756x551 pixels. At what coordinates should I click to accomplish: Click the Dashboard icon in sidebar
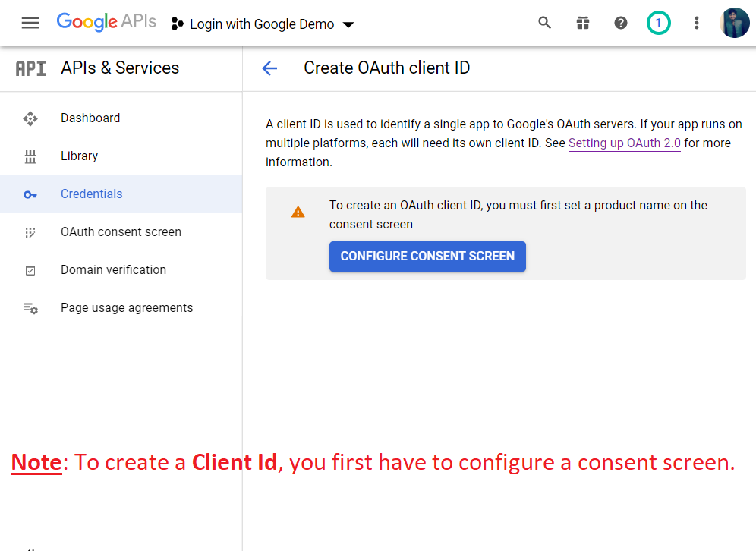pos(30,118)
